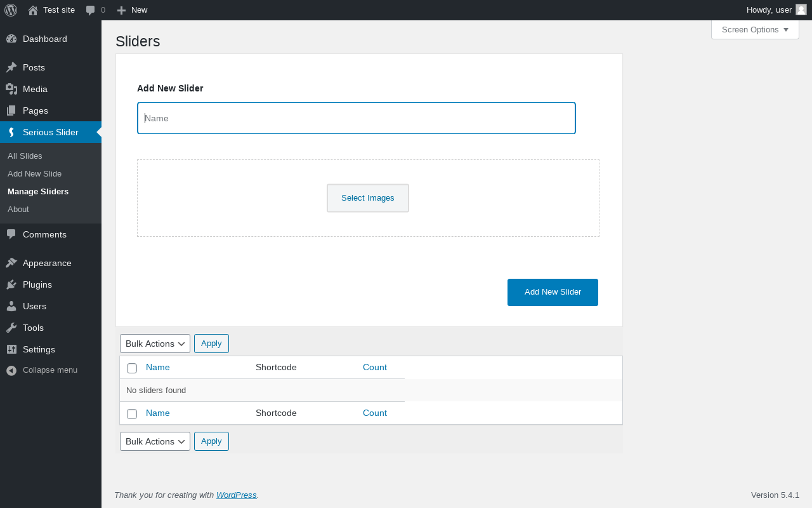Viewport: 812px width, 508px height.
Task: Go to the Posts menu text label
Action: coord(34,67)
